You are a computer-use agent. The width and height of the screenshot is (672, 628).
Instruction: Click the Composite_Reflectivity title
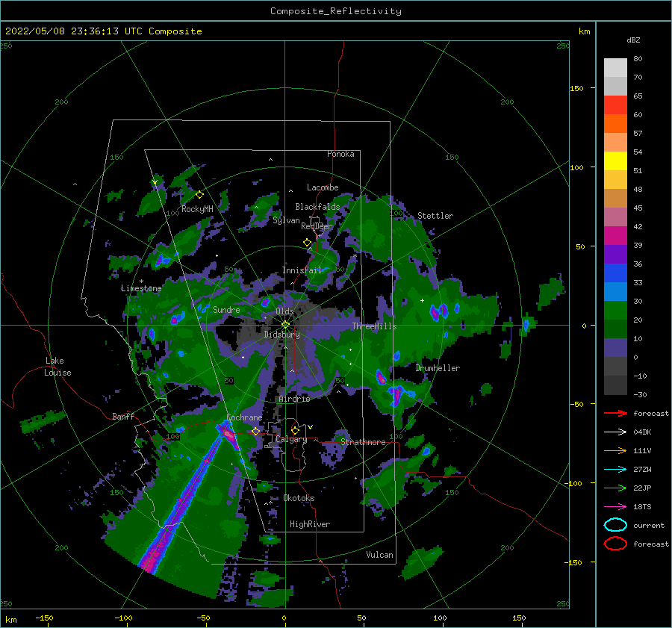(x=336, y=11)
